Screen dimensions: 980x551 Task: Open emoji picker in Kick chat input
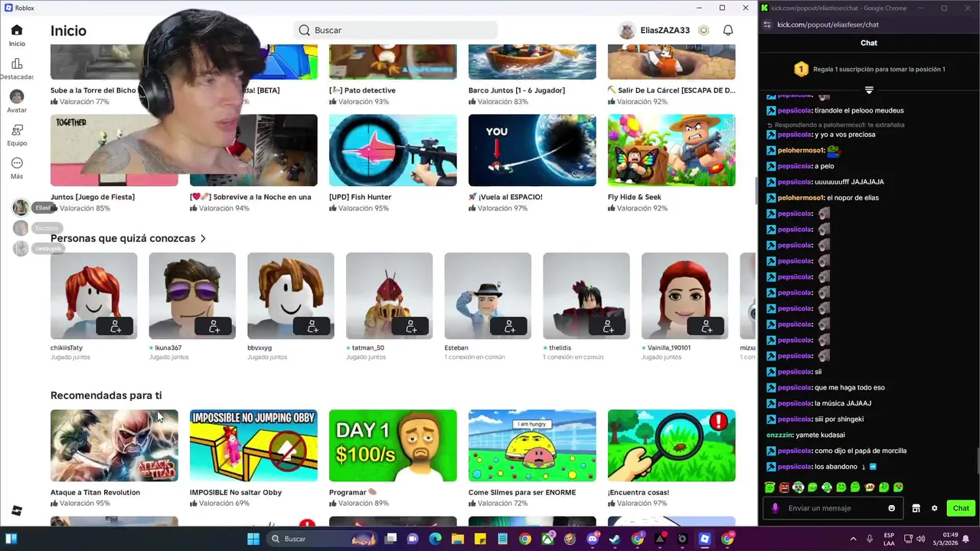click(x=891, y=508)
